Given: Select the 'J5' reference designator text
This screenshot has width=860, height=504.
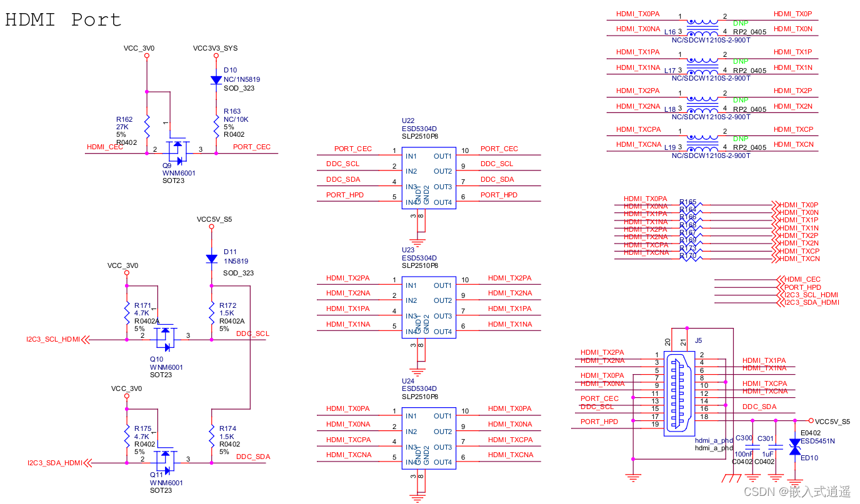Looking at the screenshot, I should coord(698,340).
